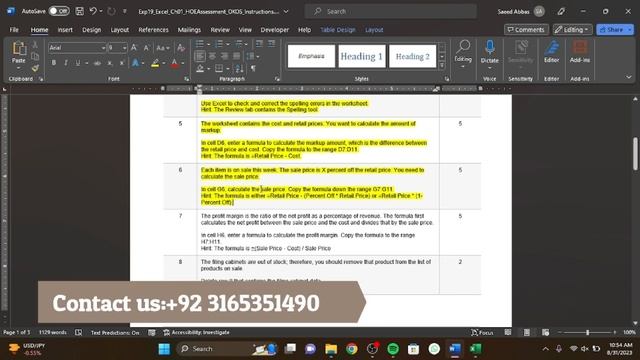Viewport: 640px width, 360px height.
Task: Apply red font color
Action: click(174, 63)
